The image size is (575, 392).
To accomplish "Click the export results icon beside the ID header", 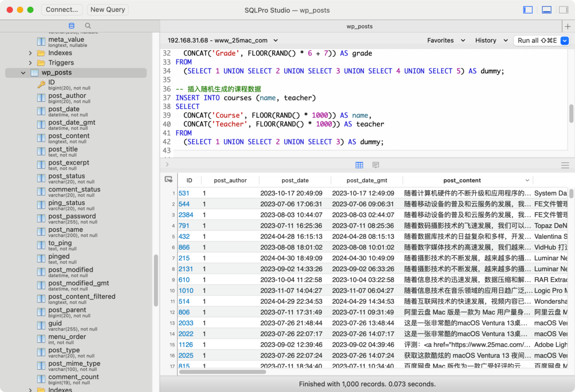I will 169,180.
